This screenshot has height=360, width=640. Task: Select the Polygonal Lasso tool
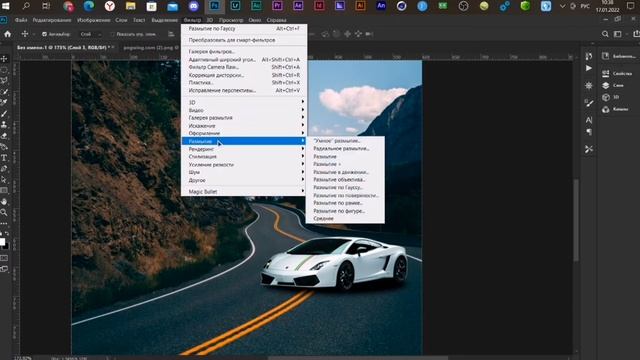(4, 81)
